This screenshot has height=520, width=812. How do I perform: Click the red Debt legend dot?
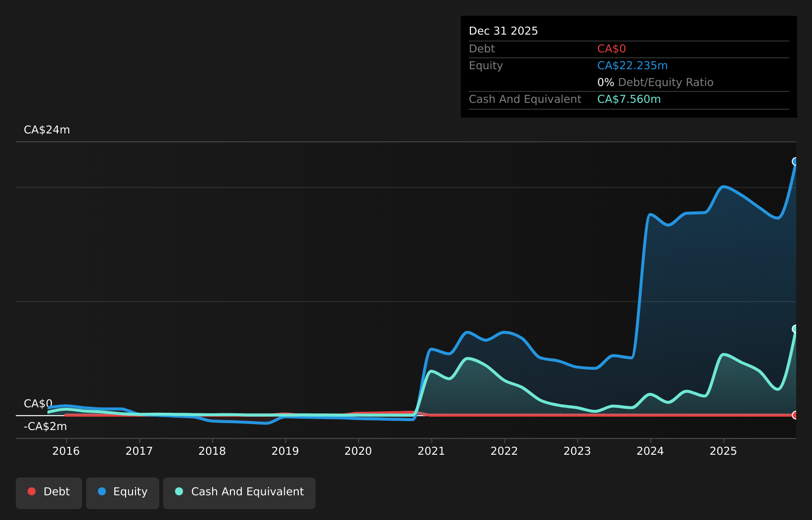coord(32,491)
